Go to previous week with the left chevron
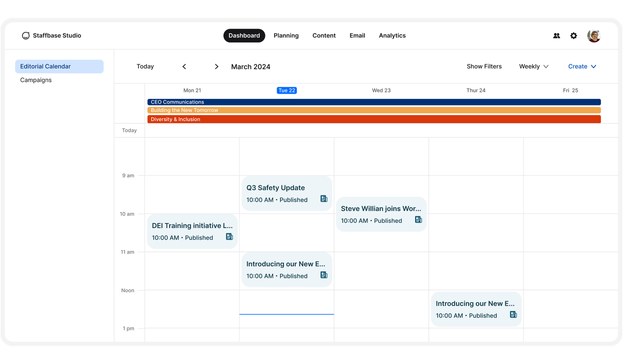The height and width of the screenshot is (364, 623). tap(184, 66)
